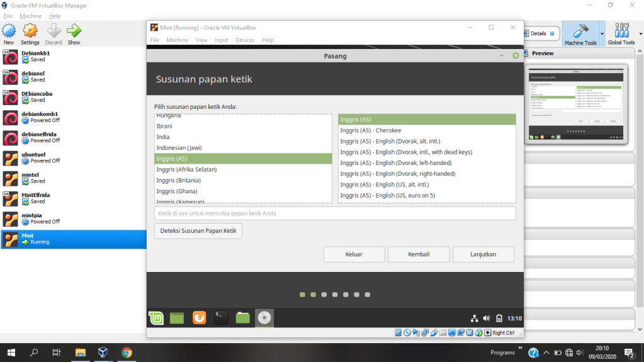Click the keyboard test input field

pyautogui.click(x=335, y=213)
